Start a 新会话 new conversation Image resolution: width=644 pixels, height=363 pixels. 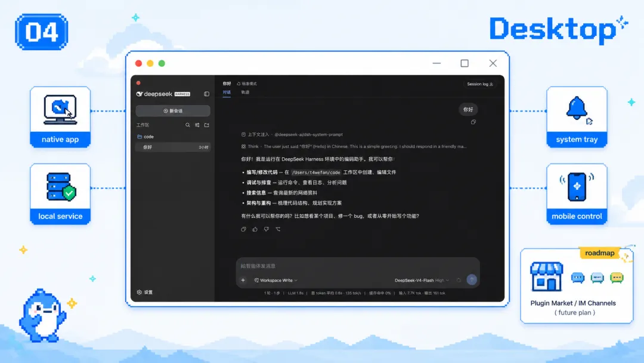point(173,111)
